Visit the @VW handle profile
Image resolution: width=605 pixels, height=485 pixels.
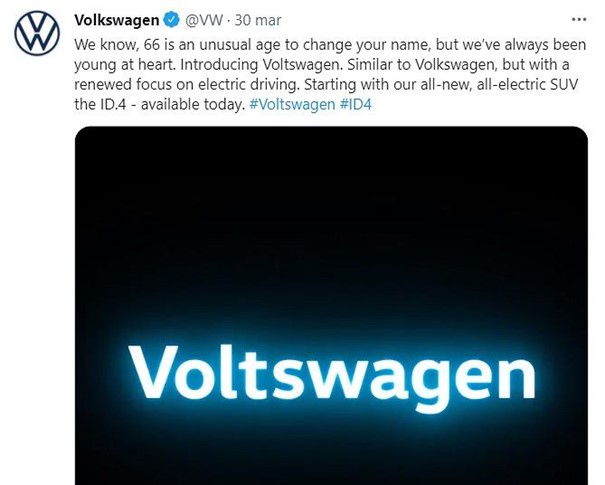point(204,20)
